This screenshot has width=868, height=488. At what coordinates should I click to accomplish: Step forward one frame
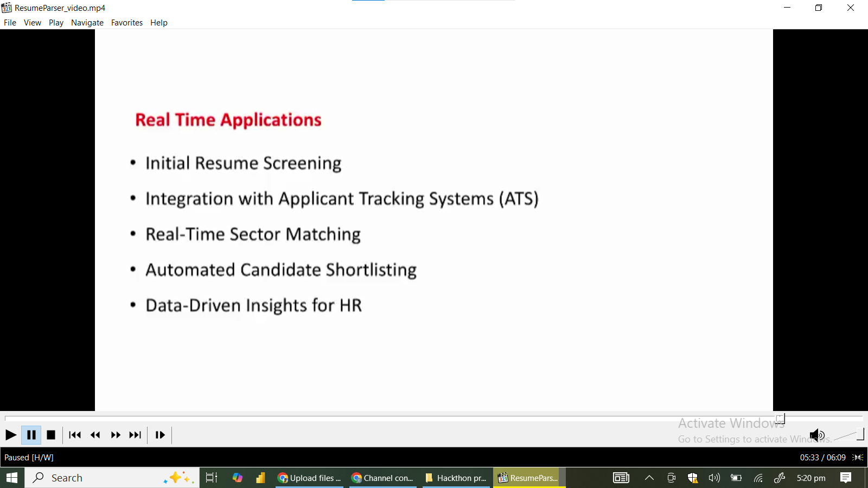pos(160,435)
